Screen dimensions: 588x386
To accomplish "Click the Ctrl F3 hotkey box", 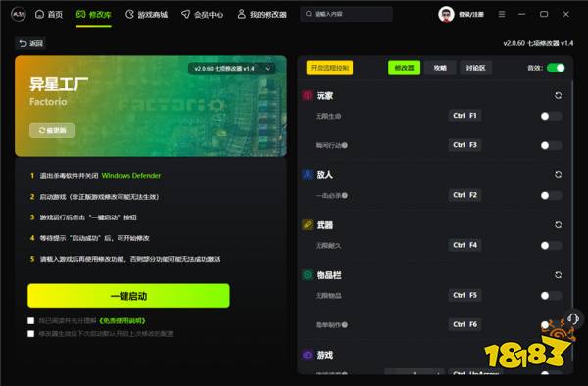I will 465,145.
